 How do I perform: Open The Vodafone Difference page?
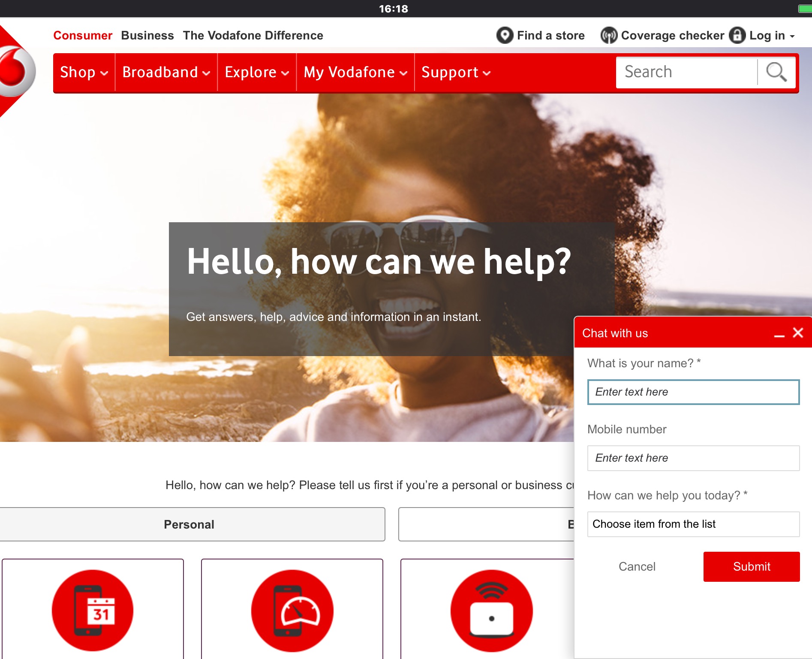click(x=253, y=35)
